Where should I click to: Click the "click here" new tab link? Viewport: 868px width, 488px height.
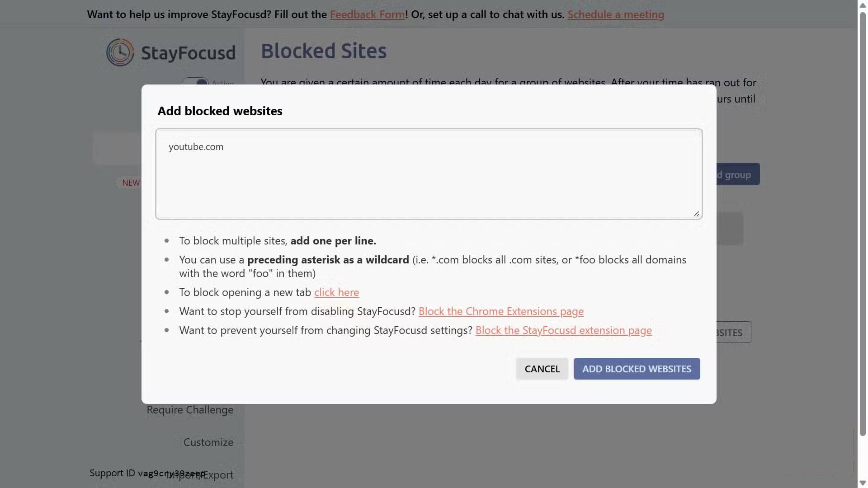336,292
